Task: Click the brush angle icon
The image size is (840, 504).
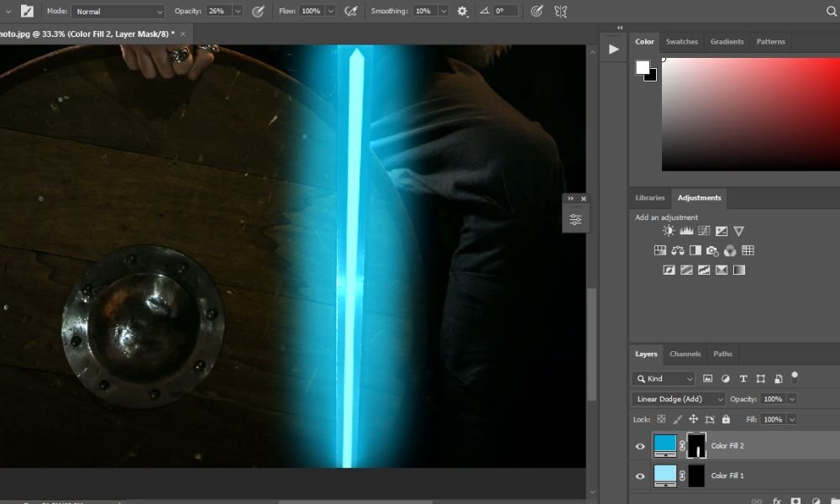Action: [485, 11]
